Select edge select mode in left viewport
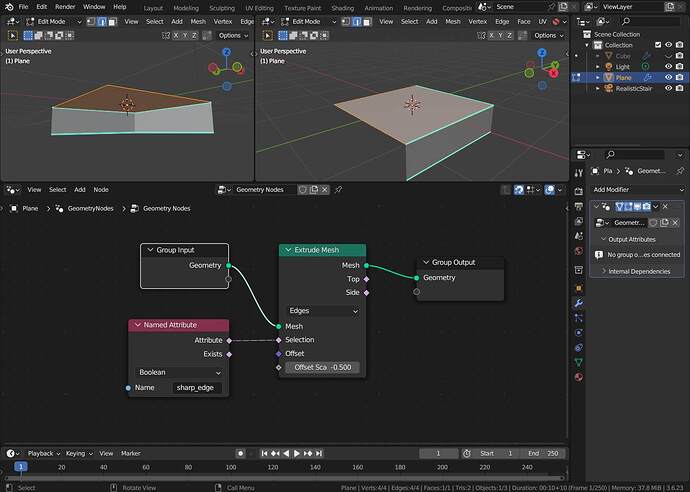 (102, 22)
